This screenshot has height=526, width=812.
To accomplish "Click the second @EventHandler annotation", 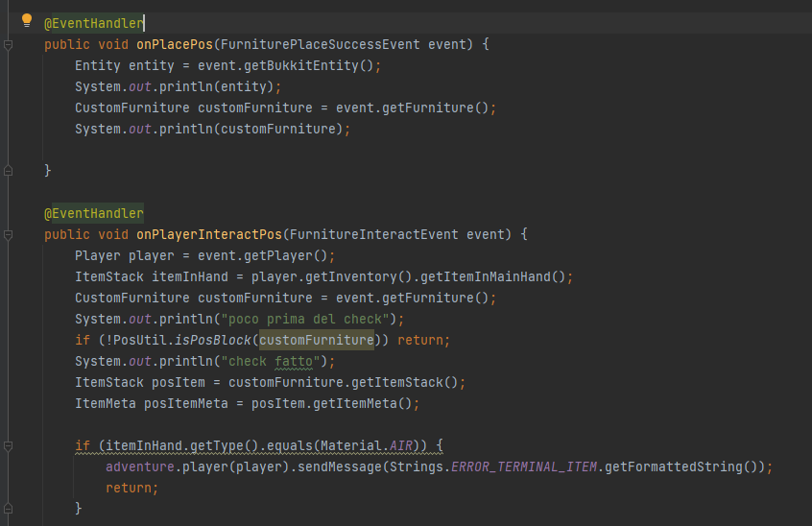I will tap(94, 213).
